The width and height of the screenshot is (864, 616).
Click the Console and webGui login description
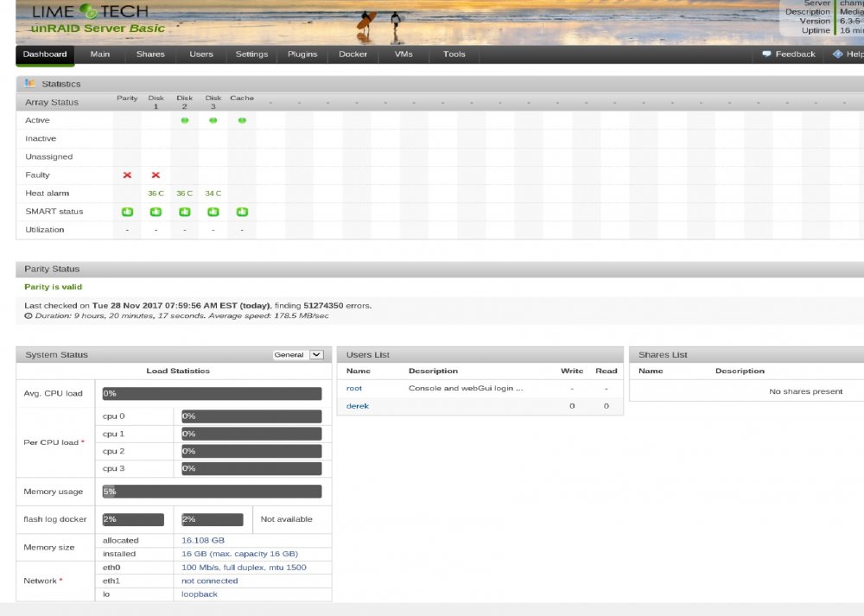click(466, 389)
